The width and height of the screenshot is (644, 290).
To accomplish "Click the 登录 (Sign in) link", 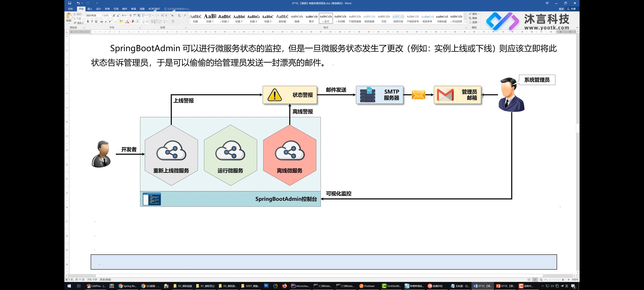I will pos(561,9).
